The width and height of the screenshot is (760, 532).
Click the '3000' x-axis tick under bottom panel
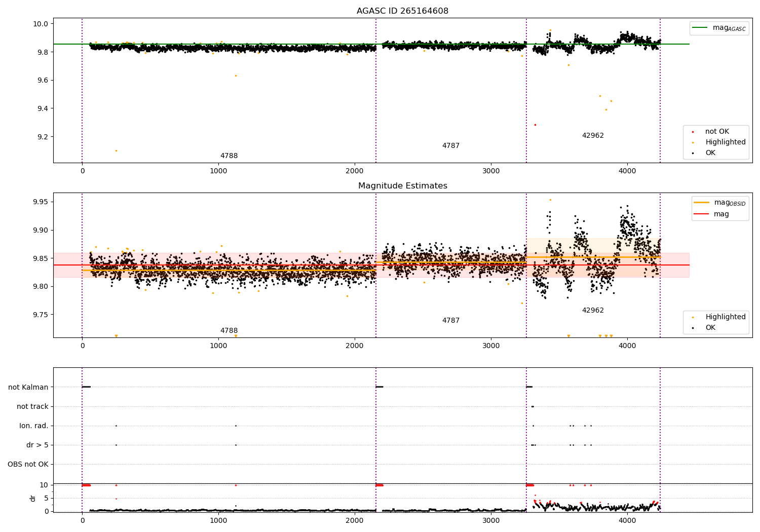[491, 520]
